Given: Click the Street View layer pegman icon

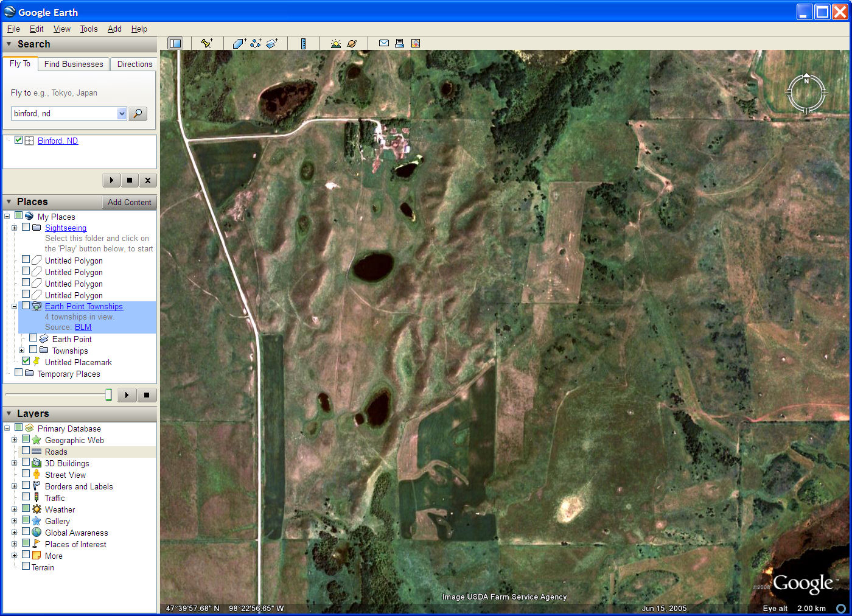Looking at the screenshot, I should pos(37,475).
